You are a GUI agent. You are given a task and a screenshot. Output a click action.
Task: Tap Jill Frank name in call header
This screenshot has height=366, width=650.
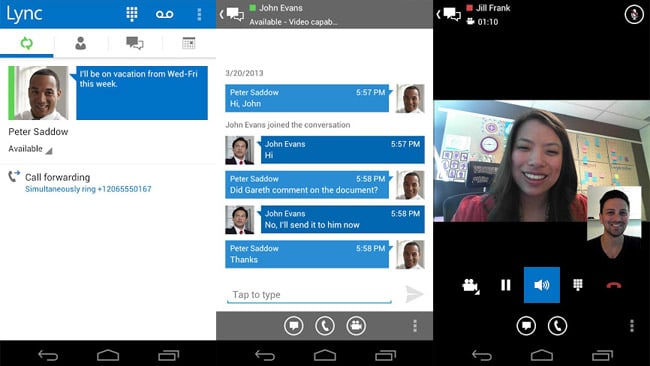click(x=493, y=8)
